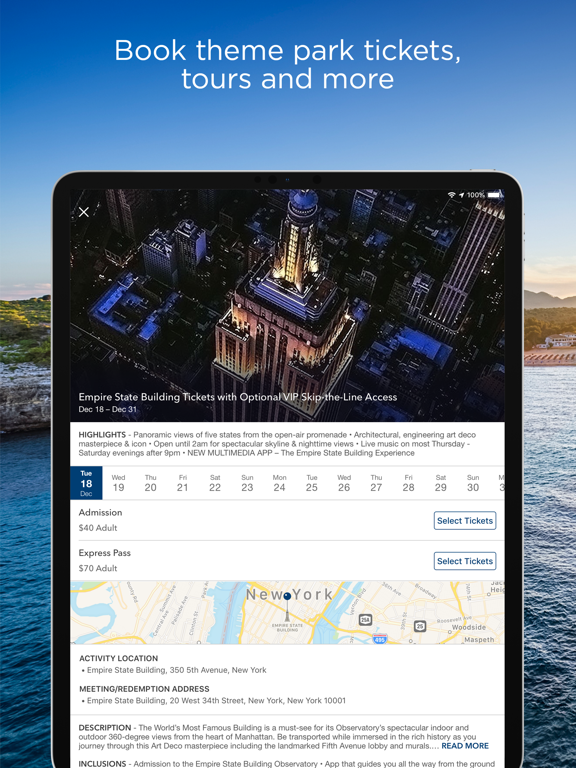This screenshot has width=576, height=768.
Task: Choose Sun 30 date
Action: (473, 483)
